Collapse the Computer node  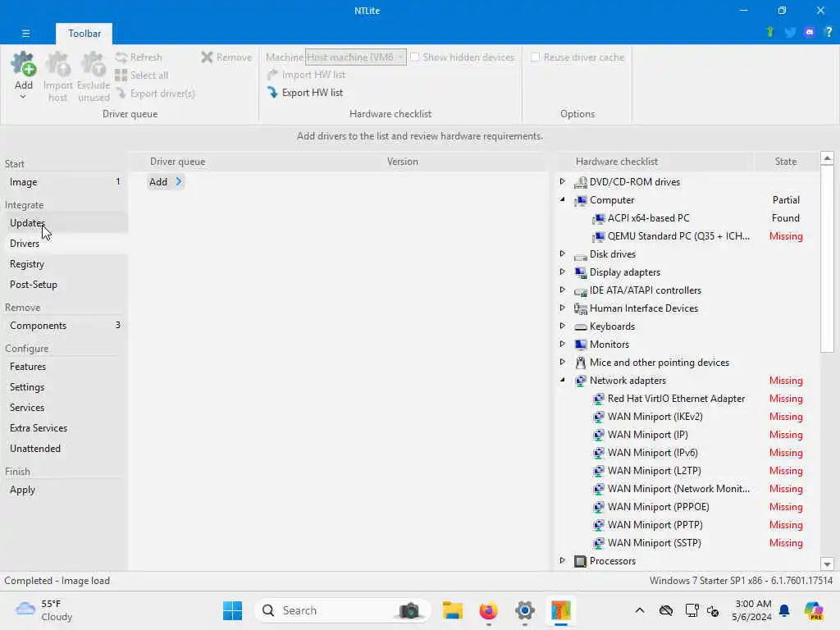pyautogui.click(x=563, y=200)
